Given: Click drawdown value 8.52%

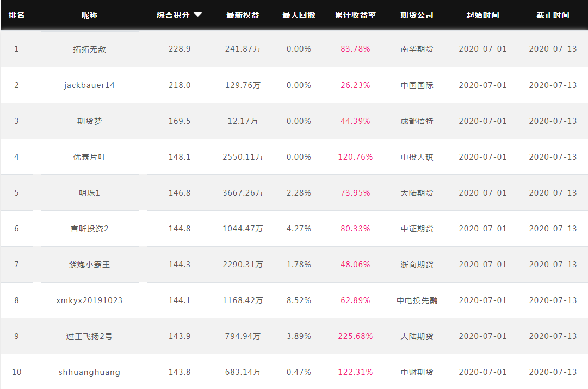Looking at the screenshot, I should tap(299, 300).
